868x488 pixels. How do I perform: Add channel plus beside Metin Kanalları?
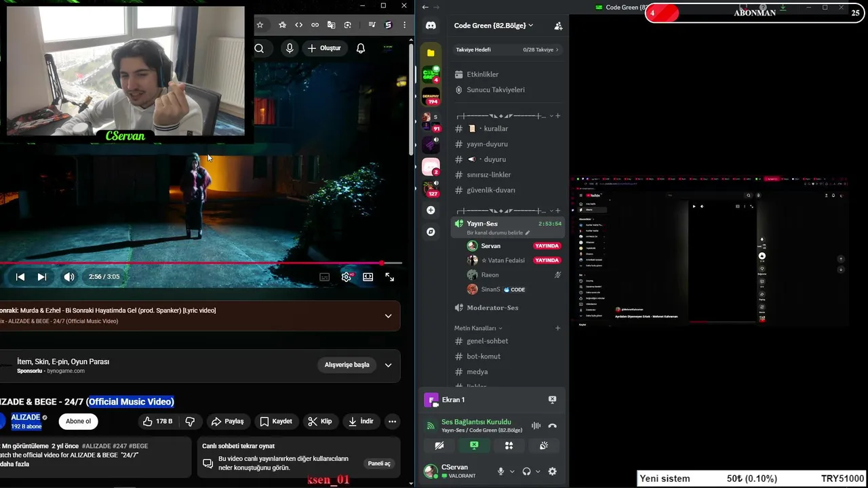click(x=558, y=328)
